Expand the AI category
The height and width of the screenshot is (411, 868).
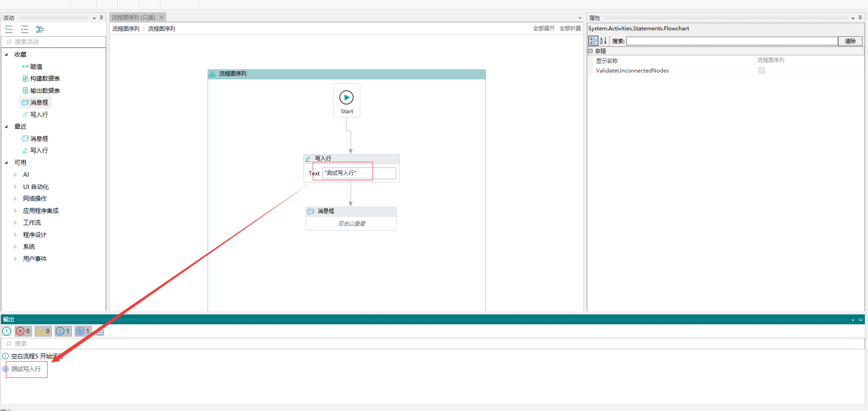click(x=15, y=174)
